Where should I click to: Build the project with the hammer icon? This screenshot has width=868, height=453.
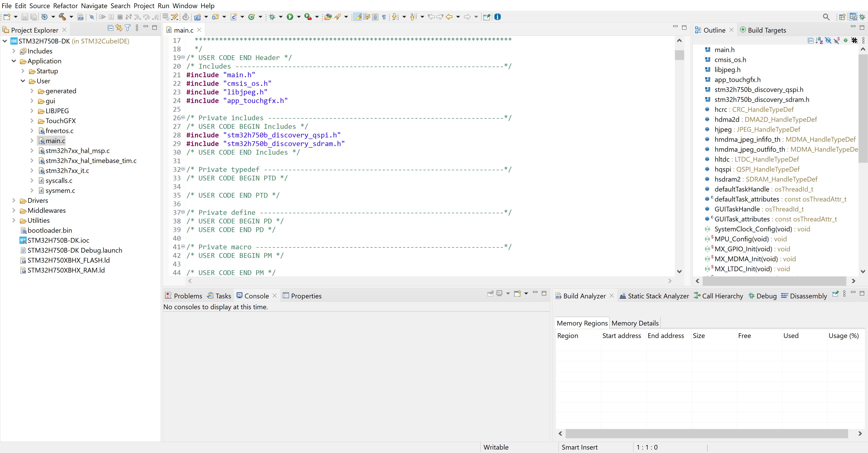[63, 17]
